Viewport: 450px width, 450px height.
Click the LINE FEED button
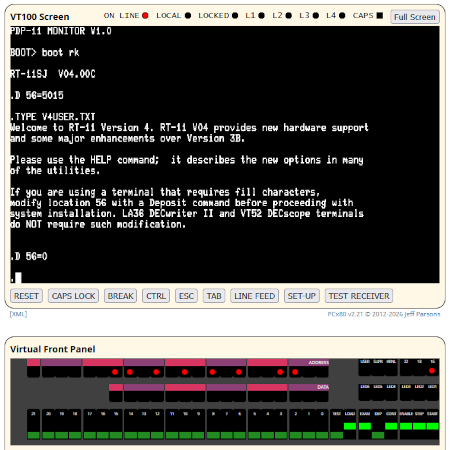point(255,296)
